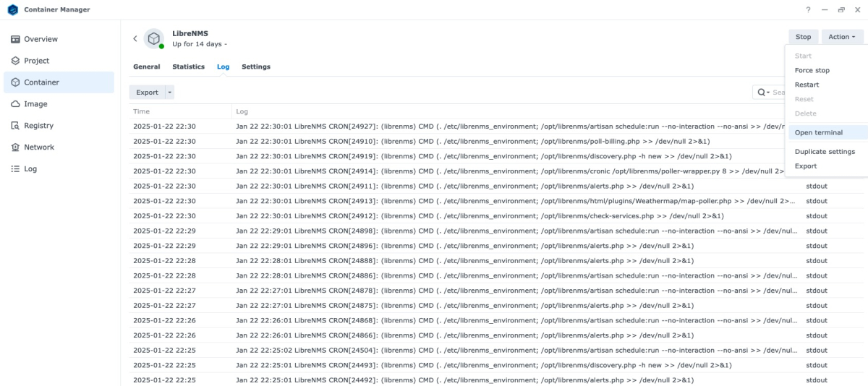Click the Overview sidebar icon

click(15, 39)
